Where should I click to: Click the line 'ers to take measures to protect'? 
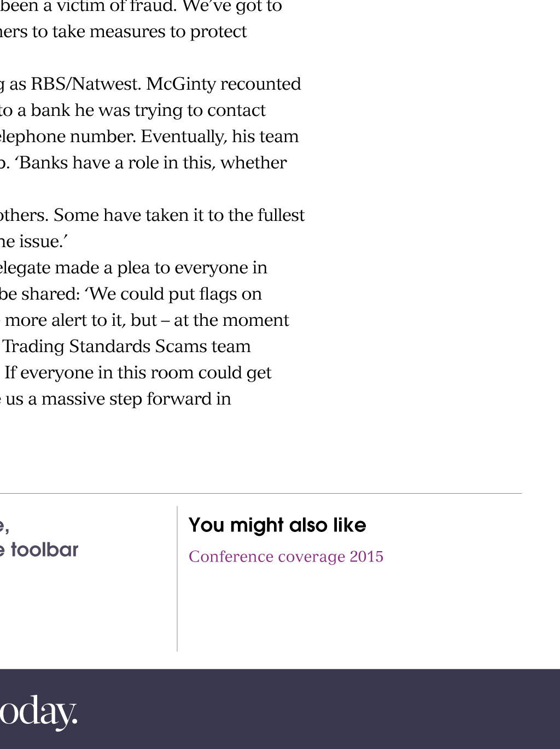click(x=124, y=31)
